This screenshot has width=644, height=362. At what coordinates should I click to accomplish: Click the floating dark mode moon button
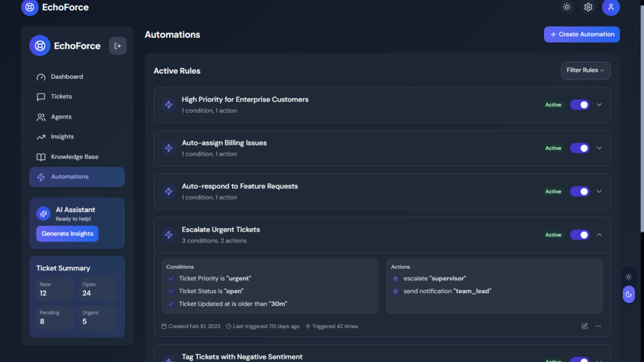(629, 294)
